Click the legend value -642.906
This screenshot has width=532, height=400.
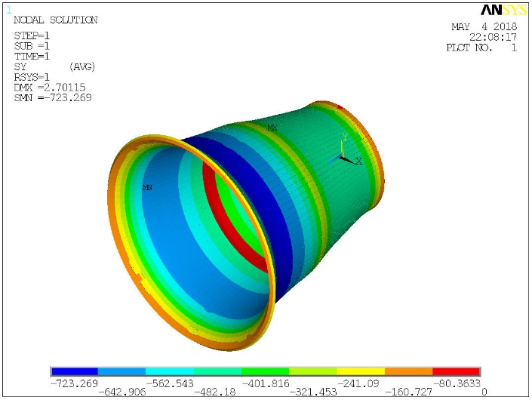pos(121,392)
